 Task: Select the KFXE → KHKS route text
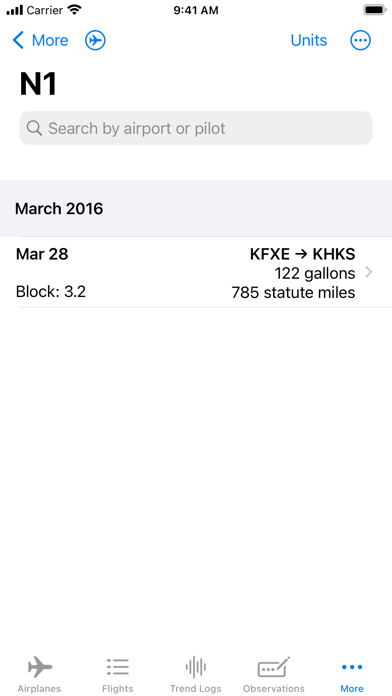[302, 254]
